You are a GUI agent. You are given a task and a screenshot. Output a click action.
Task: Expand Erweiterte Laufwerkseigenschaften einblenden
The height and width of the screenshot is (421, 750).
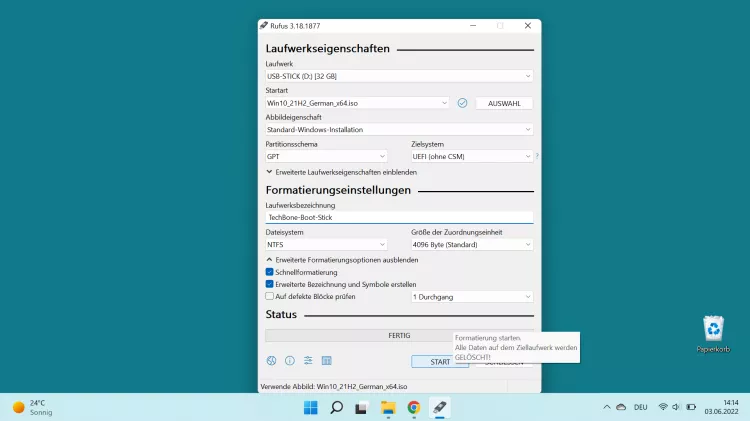[341, 172]
